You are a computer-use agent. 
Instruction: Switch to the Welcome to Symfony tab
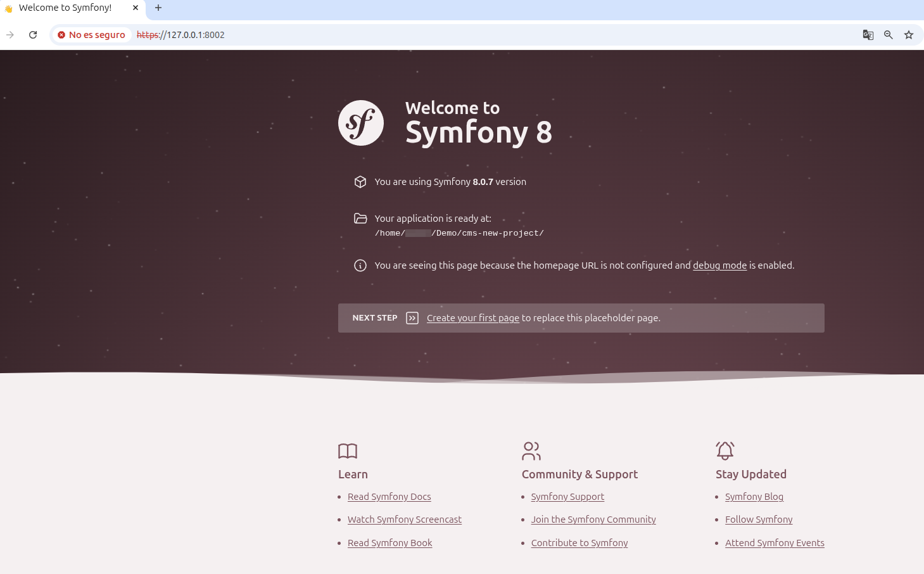pyautogui.click(x=65, y=8)
